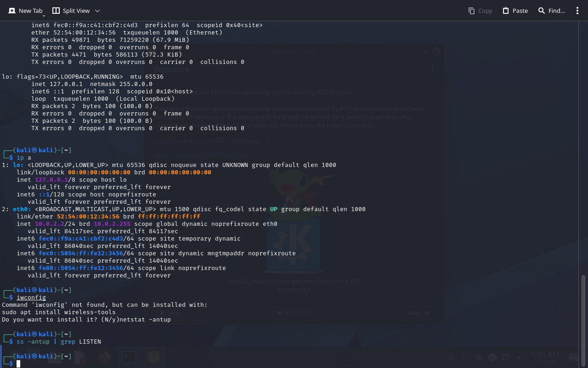Expand the New Tab profile dropdown arrow
Image resolution: width=588 pixels, height=368 pixels.
pyautogui.click(x=44, y=16)
